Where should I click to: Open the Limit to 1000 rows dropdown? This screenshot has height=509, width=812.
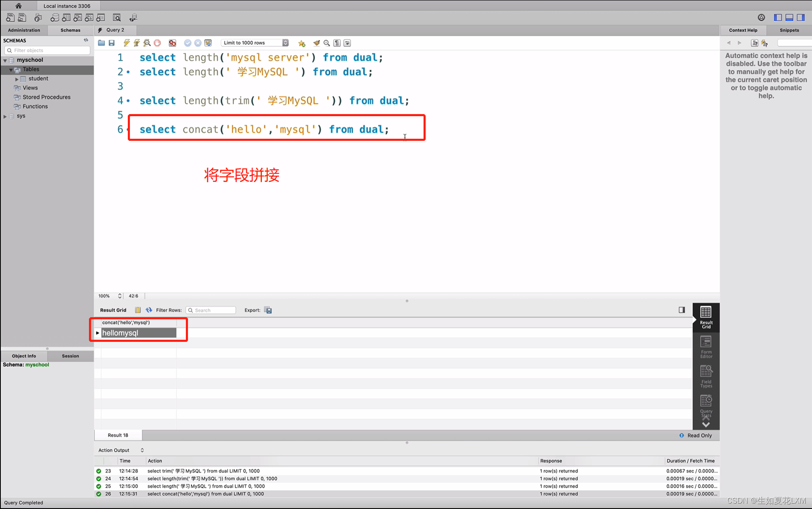pyautogui.click(x=285, y=42)
